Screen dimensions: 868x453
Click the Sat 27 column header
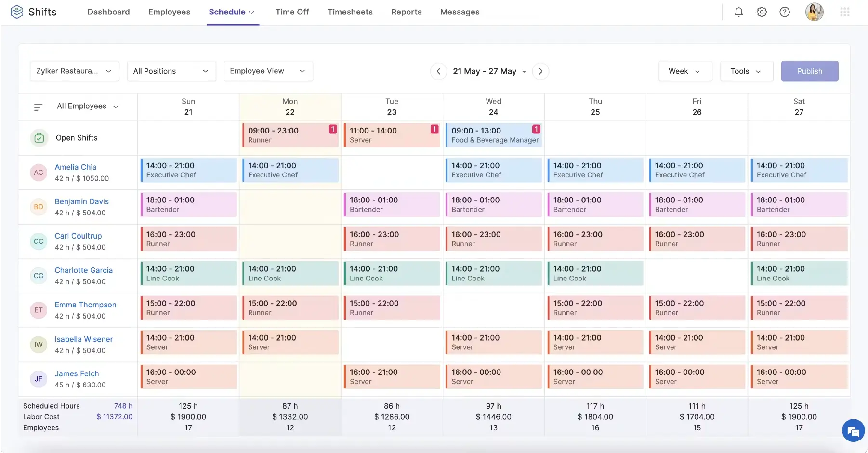click(799, 107)
